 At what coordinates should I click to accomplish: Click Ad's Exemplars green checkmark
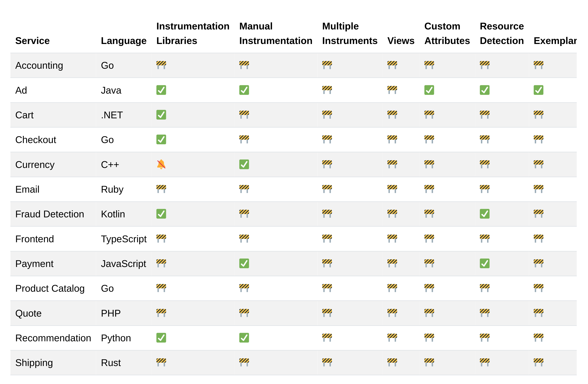tap(538, 90)
